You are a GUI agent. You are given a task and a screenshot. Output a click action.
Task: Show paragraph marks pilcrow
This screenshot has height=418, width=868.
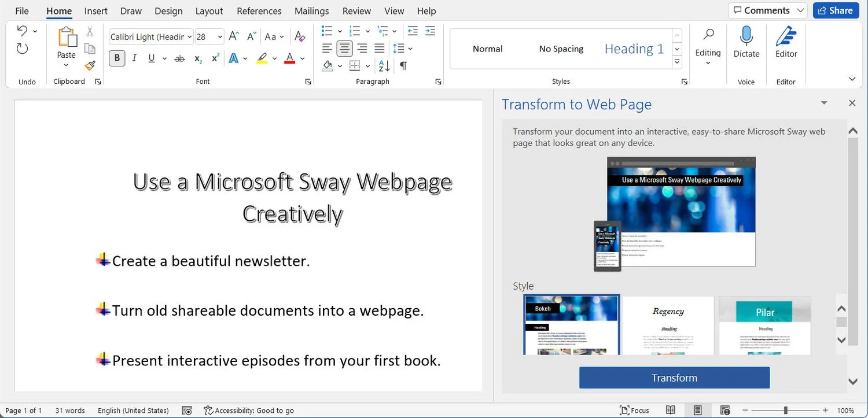tap(403, 66)
